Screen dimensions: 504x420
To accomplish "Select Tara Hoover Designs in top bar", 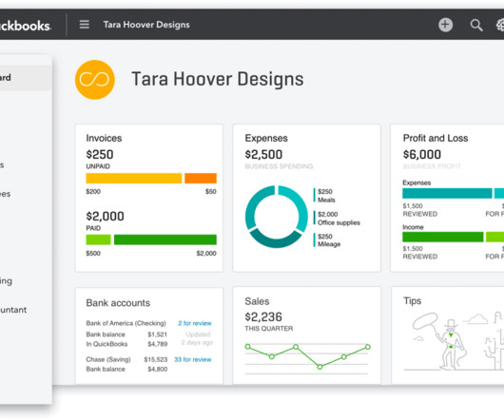I will click(146, 25).
